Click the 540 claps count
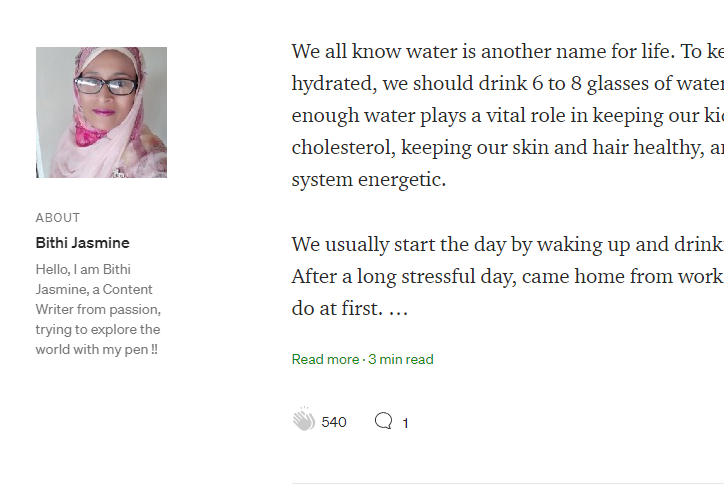The height and width of the screenshot is (496, 724). click(x=334, y=422)
